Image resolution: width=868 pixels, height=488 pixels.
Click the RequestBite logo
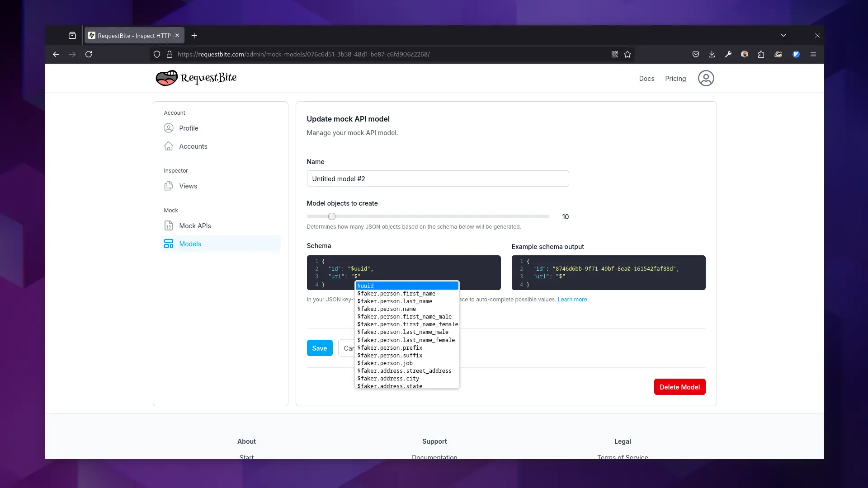196,78
